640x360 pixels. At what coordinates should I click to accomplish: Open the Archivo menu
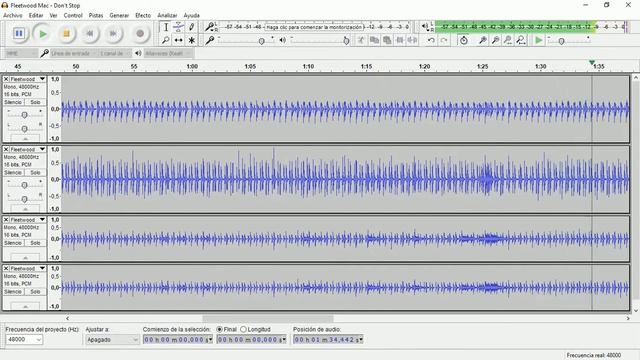point(13,15)
